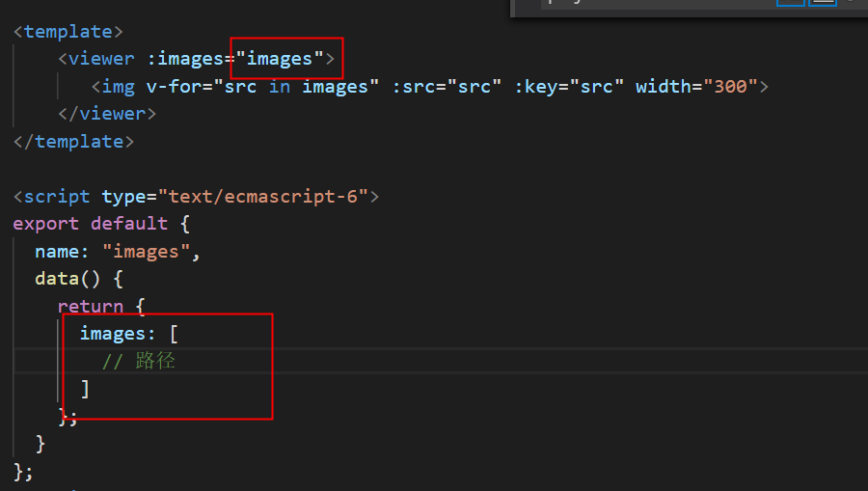The width and height of the screenshot is (868, 491).
Task: Click the // 路径 comment line
Action: [139, 362]
